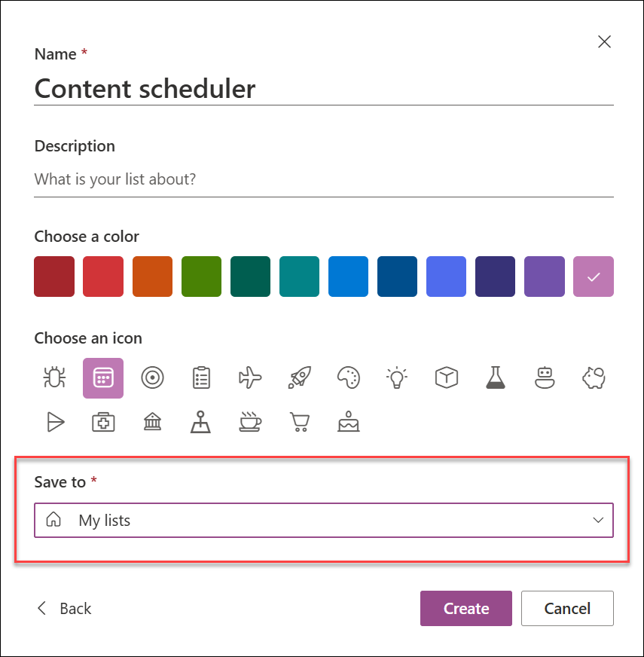644x657 pixels.
Task: Select the rocket icon
Action: coord(299,378)
